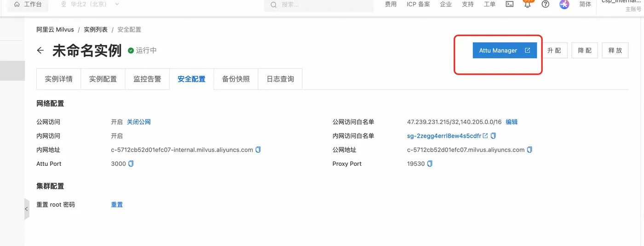The height and width of the screenshot is (246, 644).
Task: Switch to the 实例详情 tab
Action: pos(58,79)
